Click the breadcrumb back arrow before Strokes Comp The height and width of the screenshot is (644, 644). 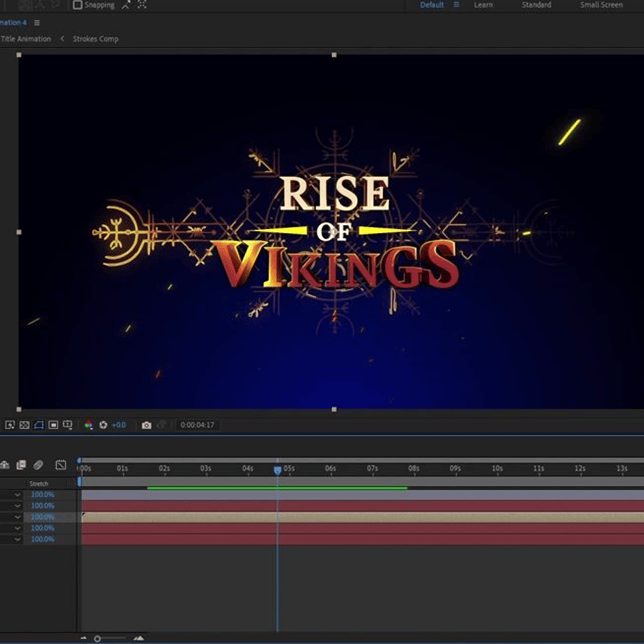click(62, 39)
